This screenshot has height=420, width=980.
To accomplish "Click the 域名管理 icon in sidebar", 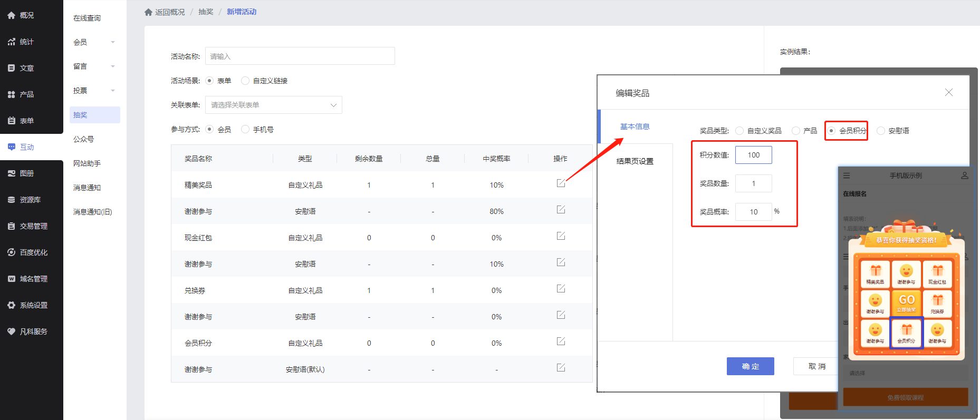I will pyautogui.click(x=11, y=279).
